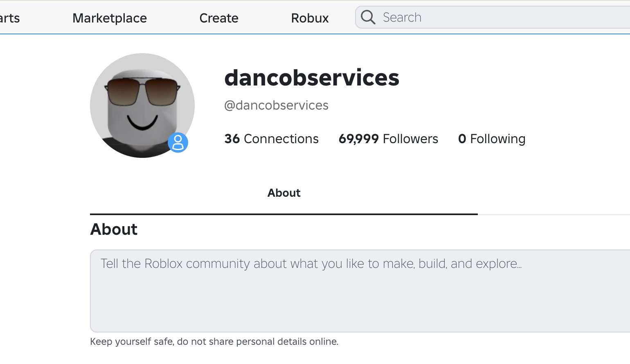Click the profile avatar picture

pos(142,106)
